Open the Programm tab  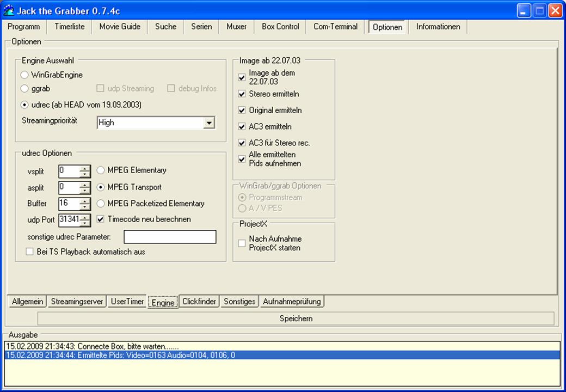pos(24,27)
